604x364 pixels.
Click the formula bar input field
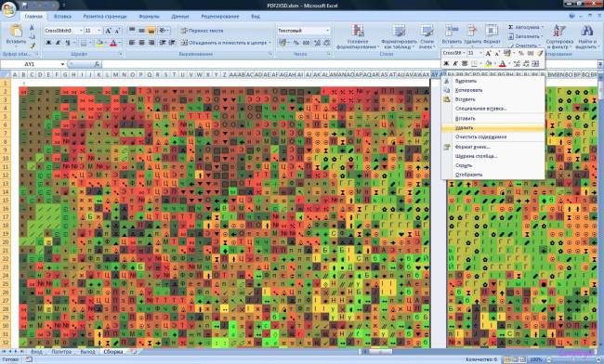click(348, 64)
